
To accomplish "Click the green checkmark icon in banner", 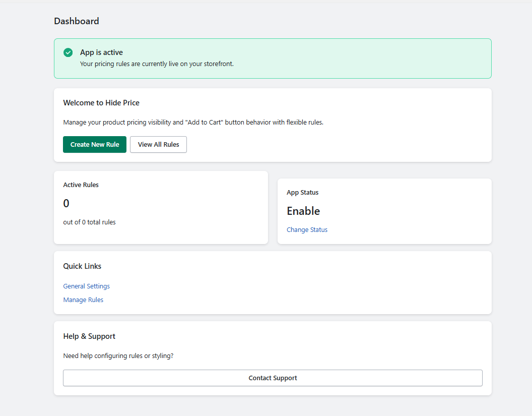I will point(68,52).
